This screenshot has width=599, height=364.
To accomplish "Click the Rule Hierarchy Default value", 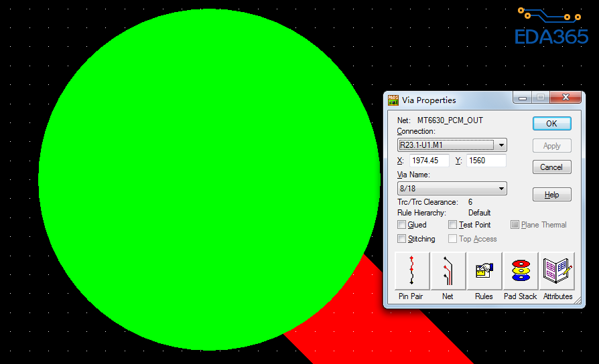I will (x=480, y=213).
